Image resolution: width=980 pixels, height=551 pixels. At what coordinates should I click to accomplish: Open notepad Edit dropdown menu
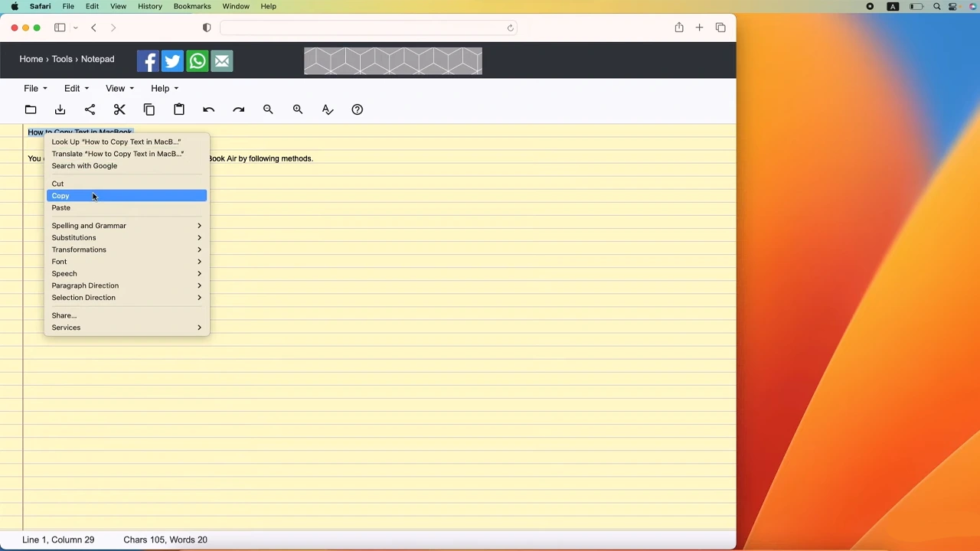(77, 88)
